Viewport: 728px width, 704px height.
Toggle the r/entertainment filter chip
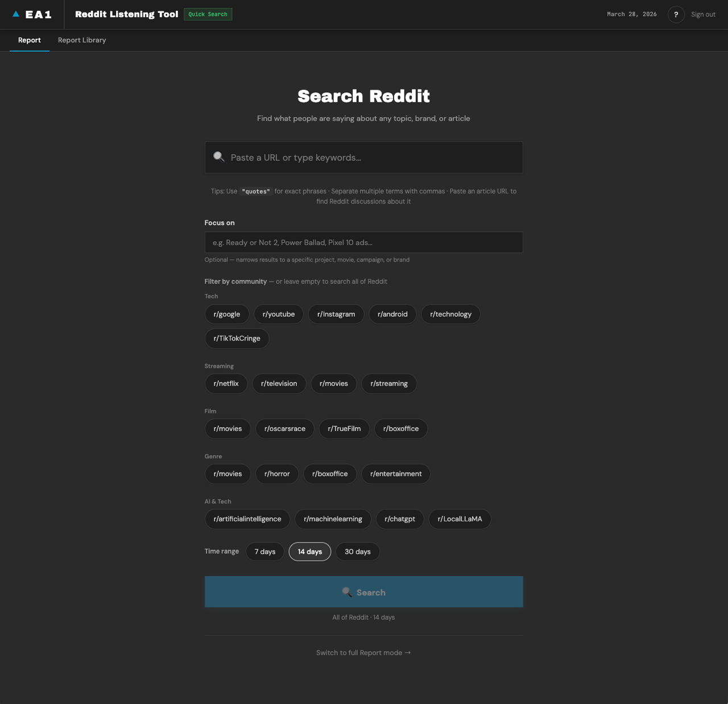(396, 474)
